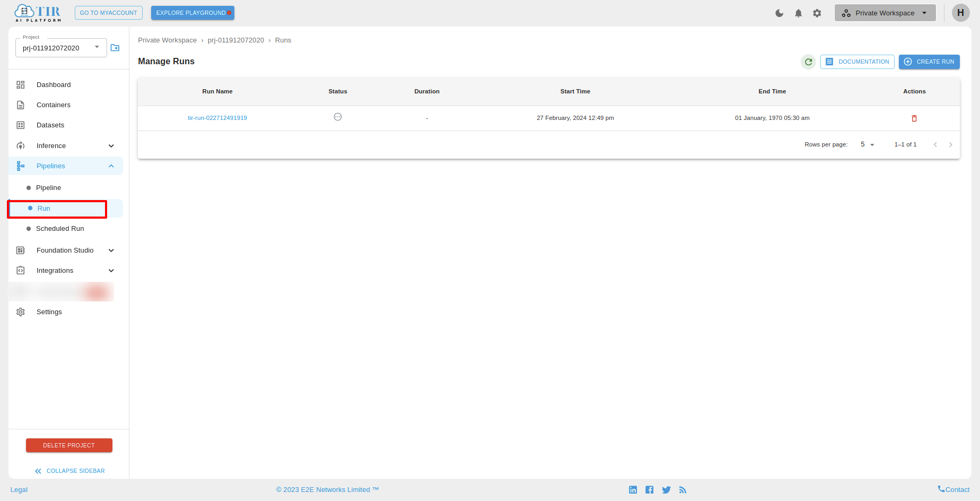Open Inference menu label
The width and height of the screenshot is (980, 501).
pos(51,146)
